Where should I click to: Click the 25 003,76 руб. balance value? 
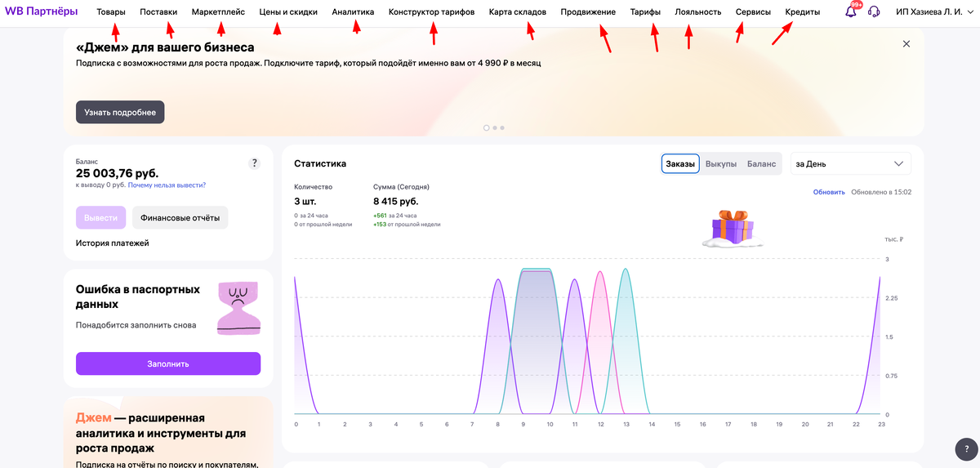118,173
